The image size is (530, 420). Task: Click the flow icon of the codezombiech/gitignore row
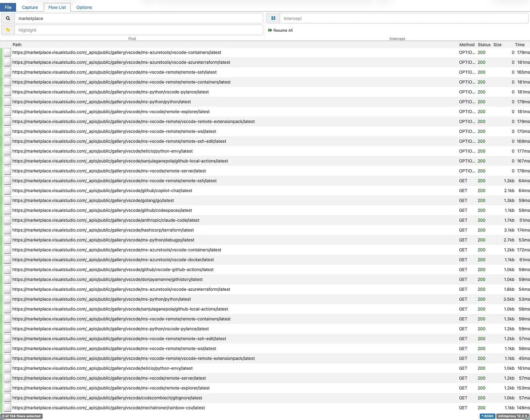(x=7, y=398)
